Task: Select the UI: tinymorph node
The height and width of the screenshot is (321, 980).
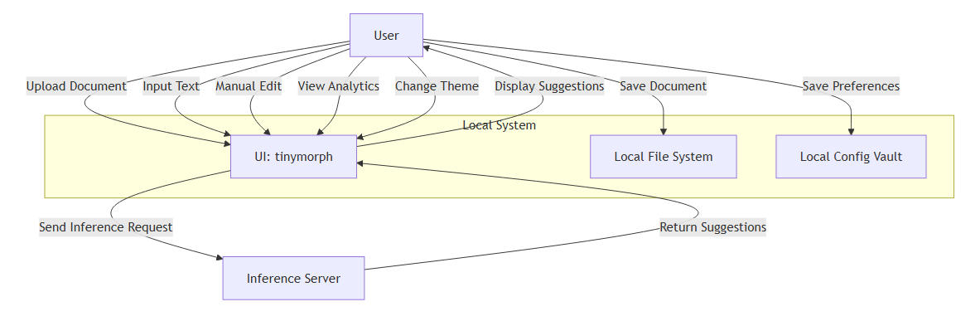Action: coord(294,157)
